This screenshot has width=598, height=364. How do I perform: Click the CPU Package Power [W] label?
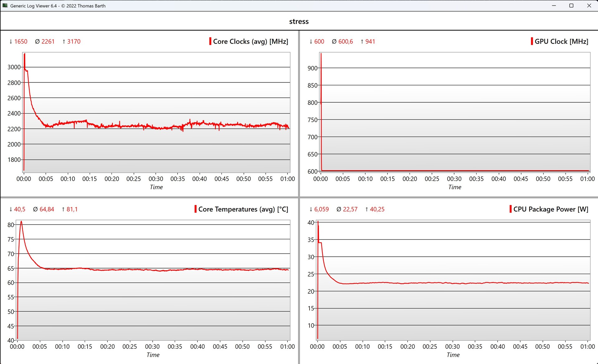coord(551,209)
